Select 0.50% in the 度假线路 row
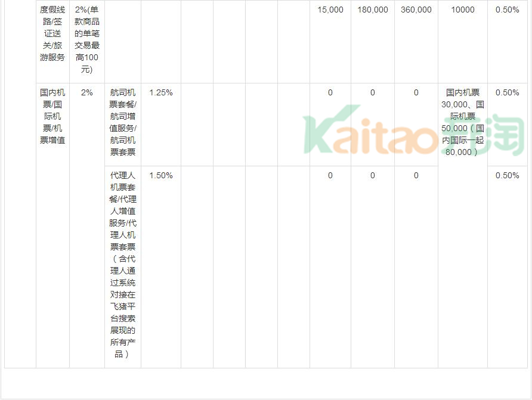 coord(507,10)
